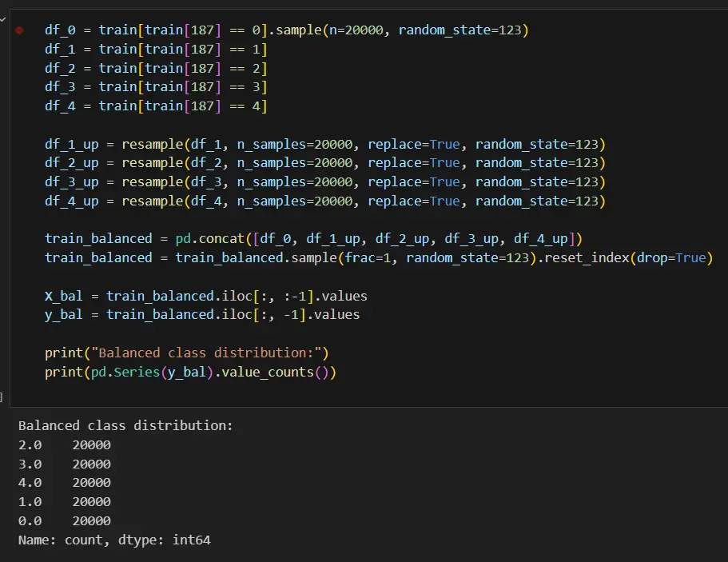Collapse the cell using the top-left chevron
This screenshot has width=728, height=562.
(2, 19)
